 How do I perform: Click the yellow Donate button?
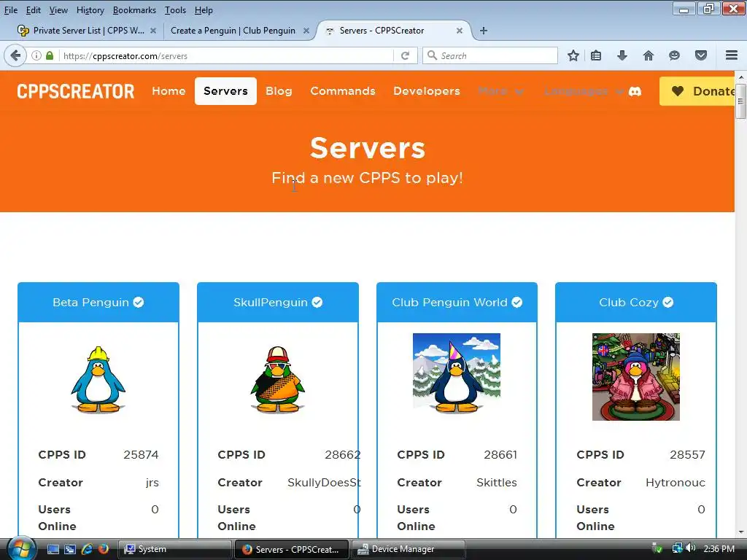(697, 91)
